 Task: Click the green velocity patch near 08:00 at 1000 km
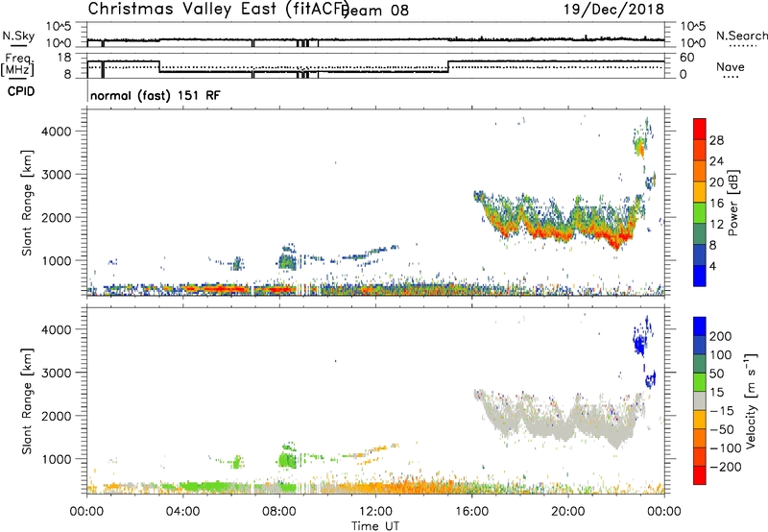click(286, 460)
